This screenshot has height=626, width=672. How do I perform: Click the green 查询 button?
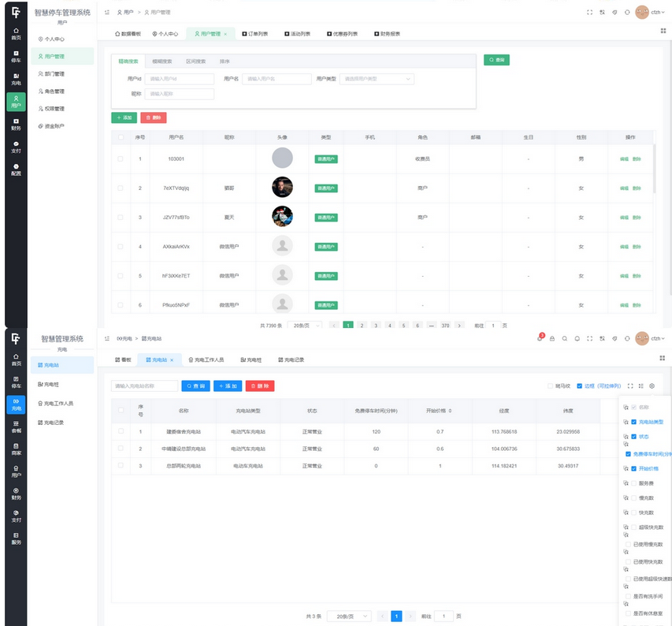click(497, 59)
